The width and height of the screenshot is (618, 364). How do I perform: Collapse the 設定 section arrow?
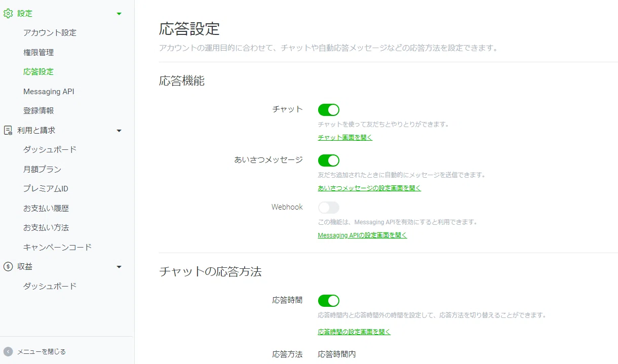[119, 14]
